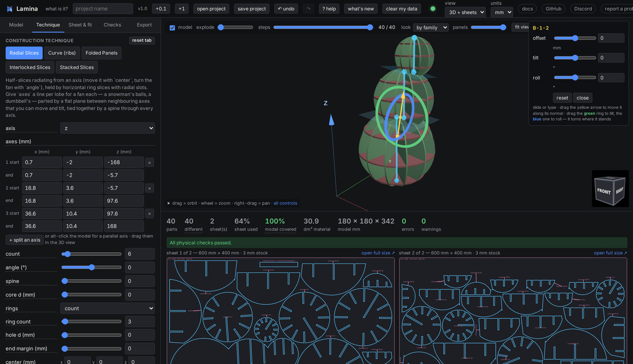The width and height of the screenshot is (633, 364).
Task: Click the Lamina logo icon
Action: point(9,8)
